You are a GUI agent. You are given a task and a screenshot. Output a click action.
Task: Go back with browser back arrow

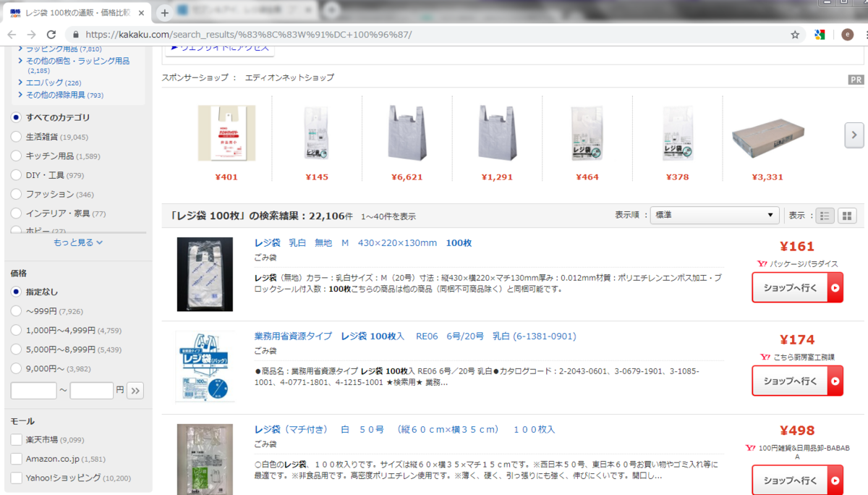[x=12, y=34]
